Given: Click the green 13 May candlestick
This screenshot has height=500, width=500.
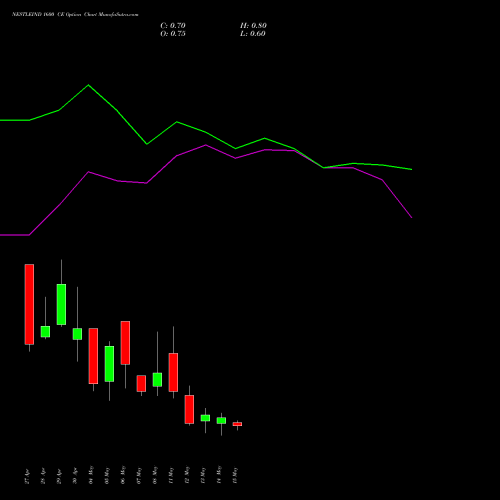Looking at the screenshot, I should [x=205, y=418].
